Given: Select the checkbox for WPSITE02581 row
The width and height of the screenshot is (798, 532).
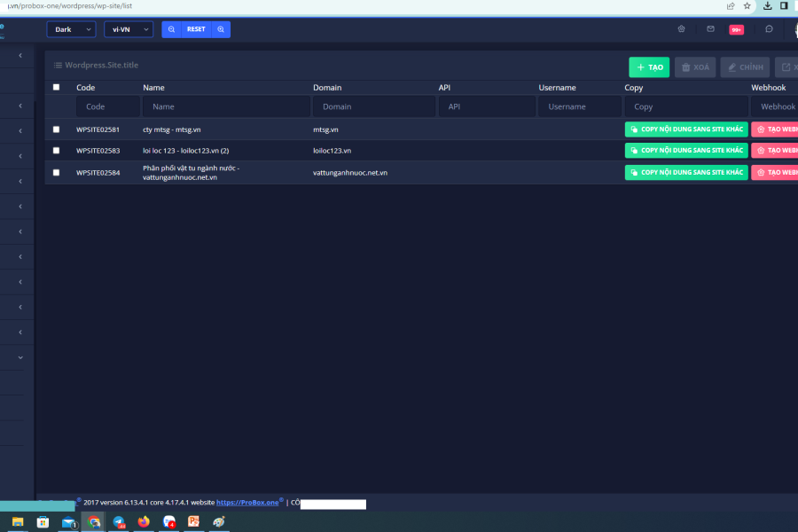Looking at the screenshot, I should click(x=57, y=129).
